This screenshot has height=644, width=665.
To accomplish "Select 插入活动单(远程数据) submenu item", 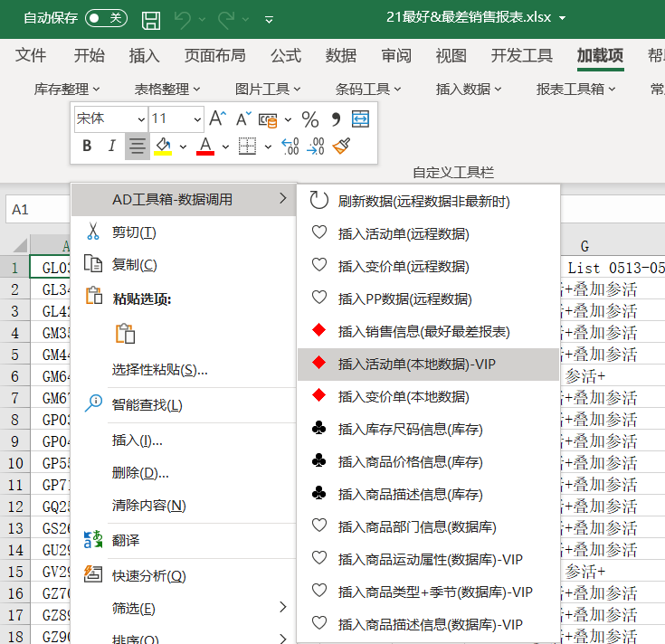I will click(x=428, y=234).
